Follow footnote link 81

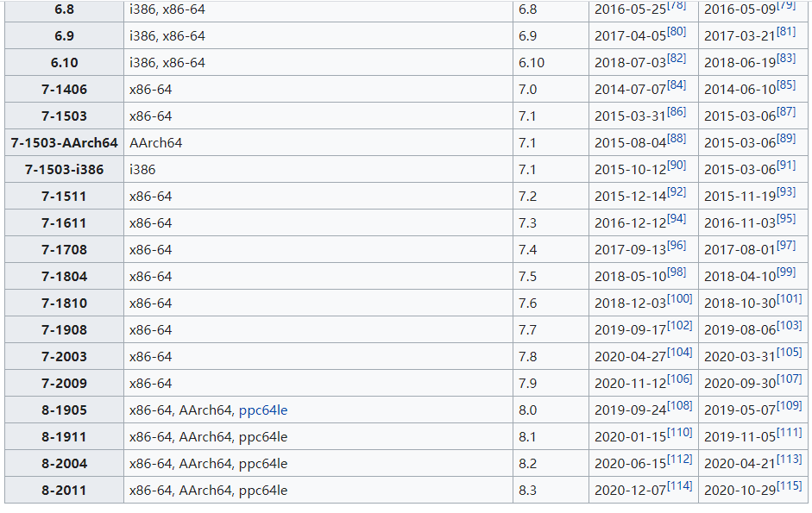(786, 32)
